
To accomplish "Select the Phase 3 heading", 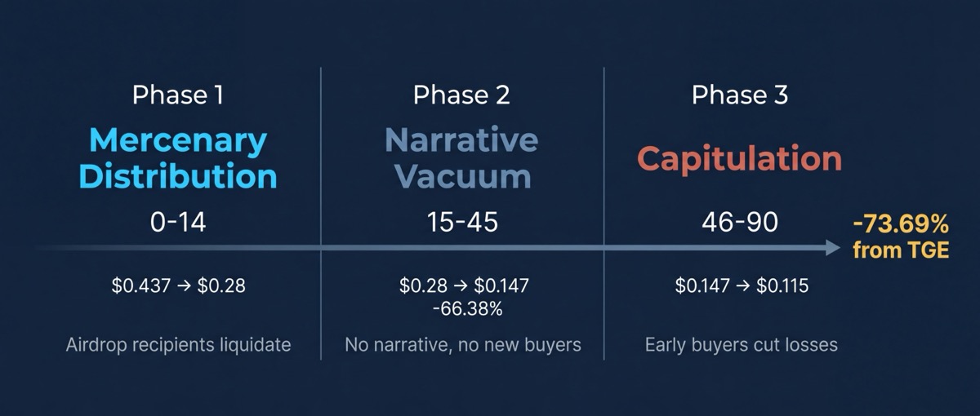I will [740, 95].
